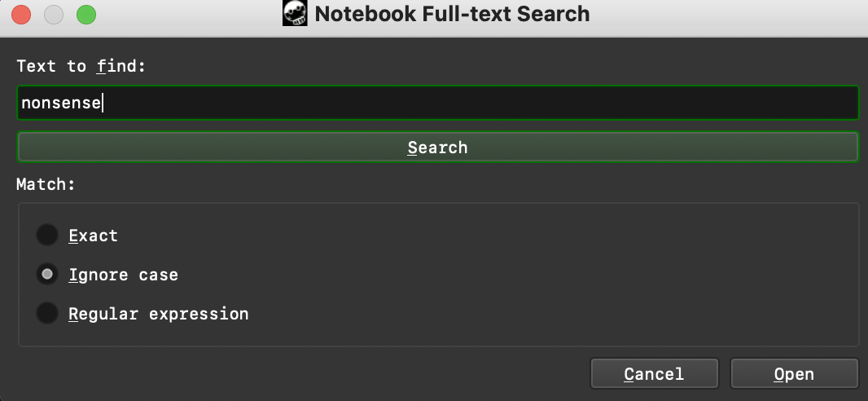Click the empty end of the search text field
The height and width of the screenshot is (401, 868).
(x=476, y=103)
